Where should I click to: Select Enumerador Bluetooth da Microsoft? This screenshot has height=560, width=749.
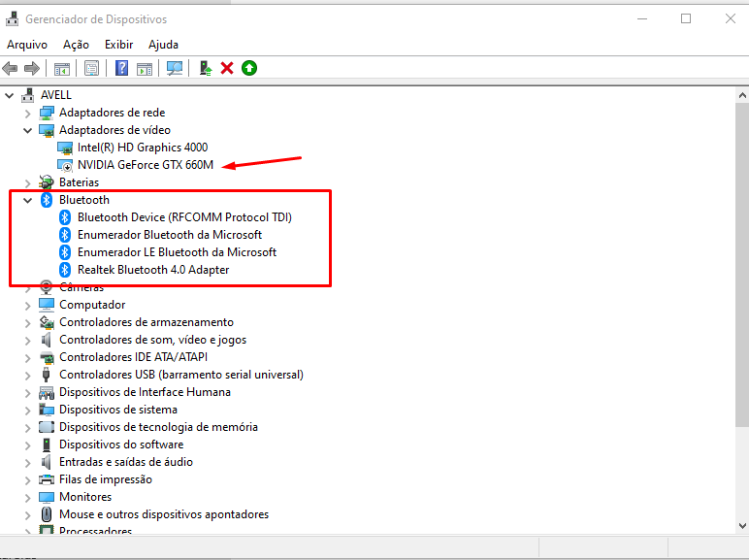(x=170, y=235)
